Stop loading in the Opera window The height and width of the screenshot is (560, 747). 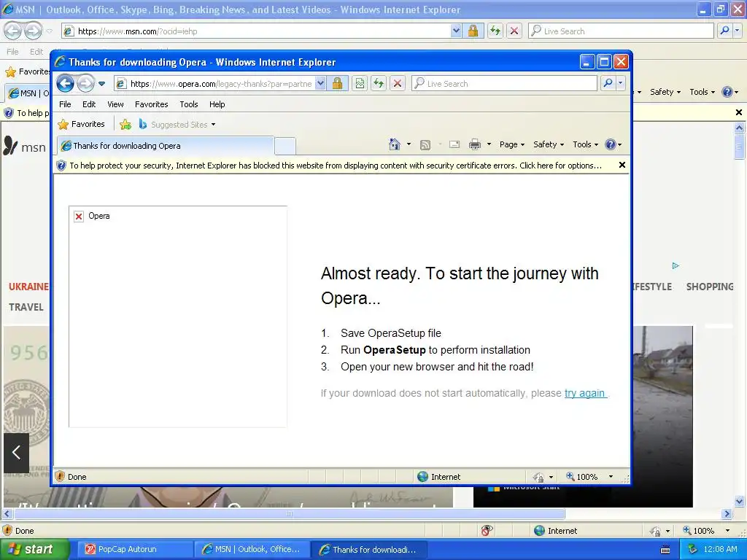398,84
